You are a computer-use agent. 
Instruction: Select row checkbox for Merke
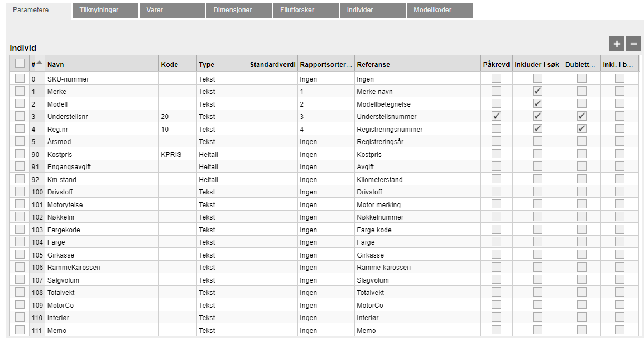pyautogui.click(x=20, y=91)
